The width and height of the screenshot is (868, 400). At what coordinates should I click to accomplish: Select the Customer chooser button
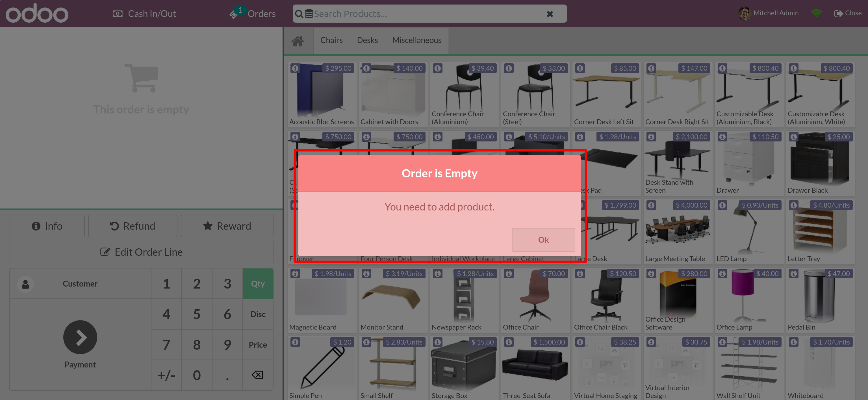click(x=80, y=284)
